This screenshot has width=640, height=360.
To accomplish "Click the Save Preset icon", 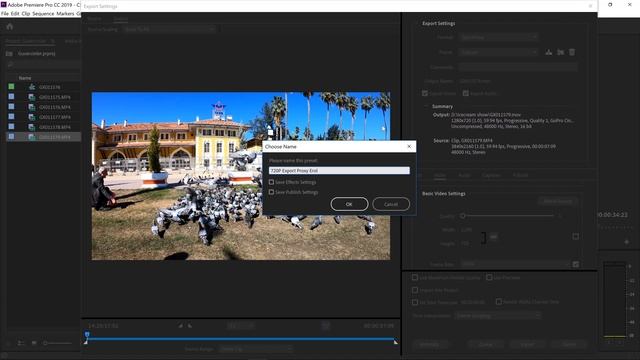I will point(549,52).
